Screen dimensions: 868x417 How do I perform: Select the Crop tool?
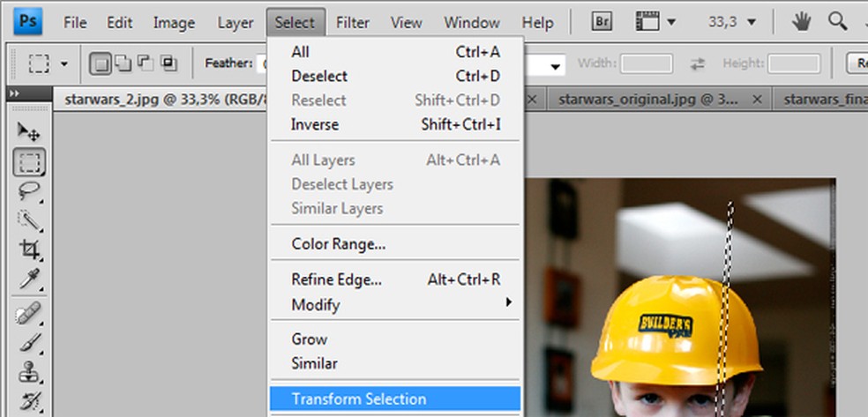pyautogui.click(x=29, y=249)
